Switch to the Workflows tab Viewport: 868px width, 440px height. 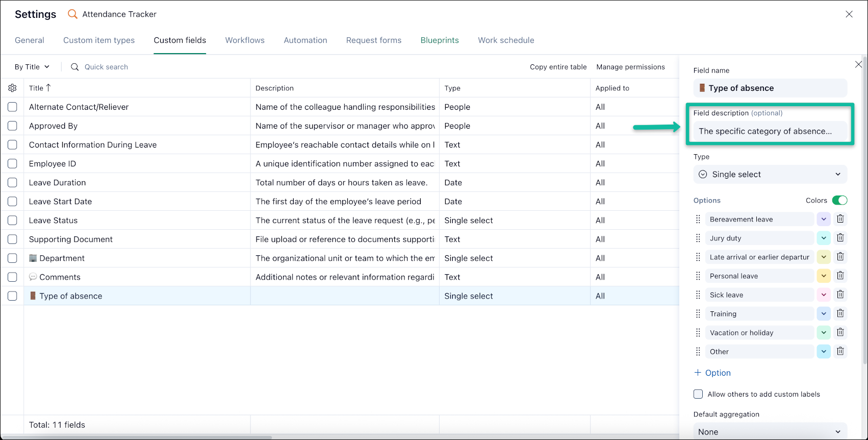245,40
